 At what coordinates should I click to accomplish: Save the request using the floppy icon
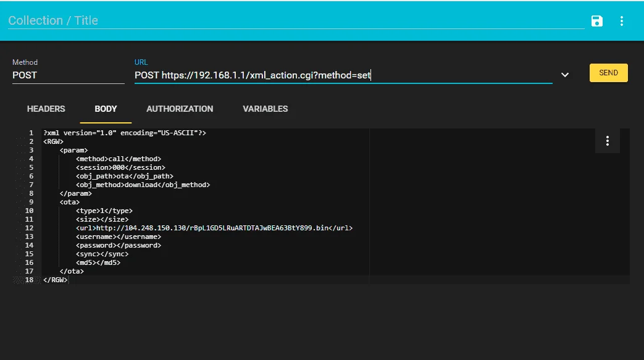click(597, 21)
